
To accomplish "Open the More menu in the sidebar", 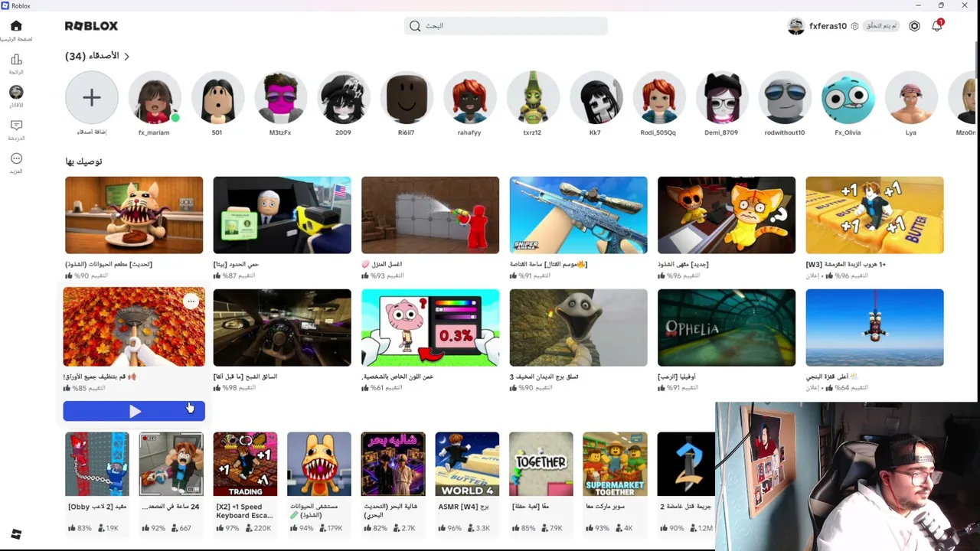I will click(x=16, y=158).
